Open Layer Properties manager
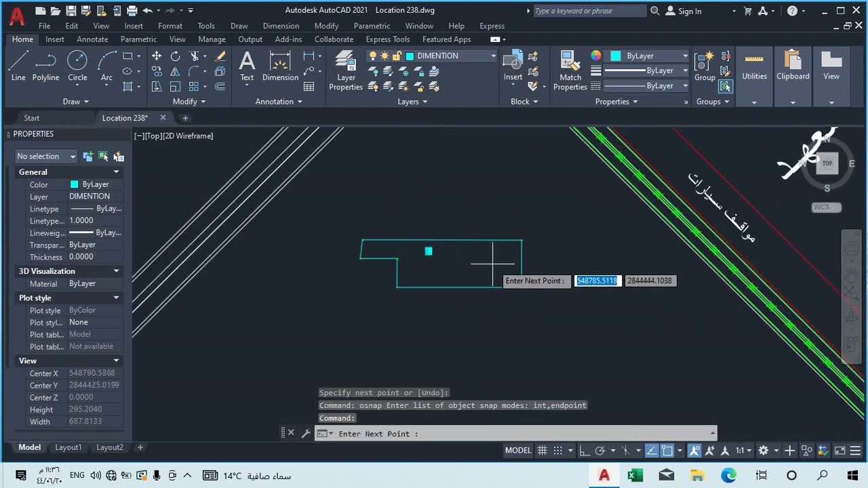 click(x=346, y=70)
